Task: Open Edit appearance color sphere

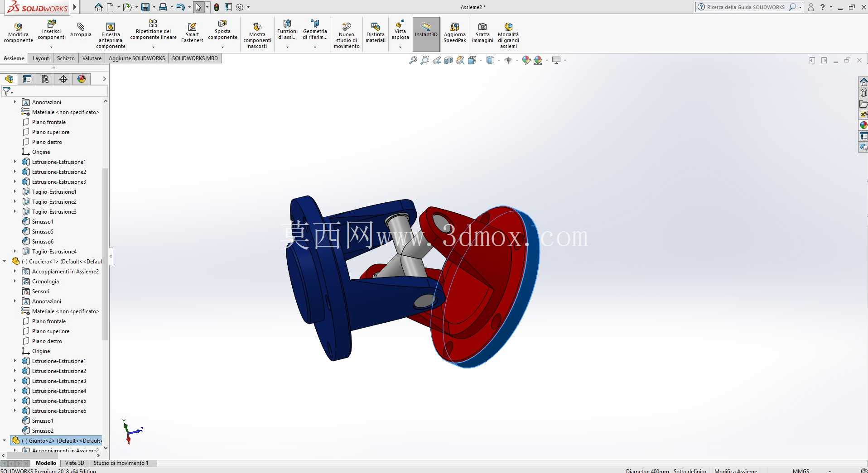Action: 526,60
